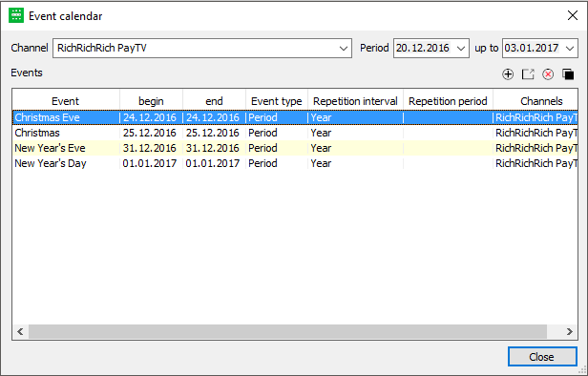
Task: Sort by the begin column header
Action: tap(151, 101)
